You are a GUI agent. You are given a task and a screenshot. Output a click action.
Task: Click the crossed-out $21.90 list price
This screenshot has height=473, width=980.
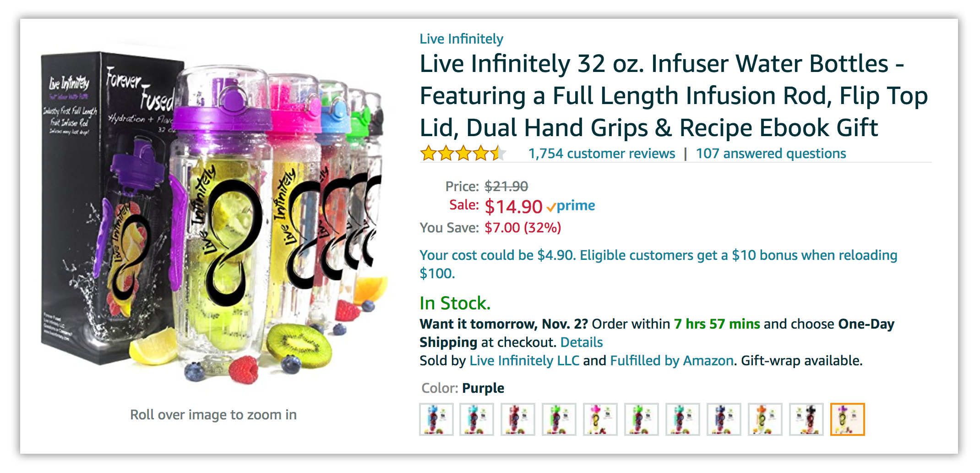pos(506,187)
